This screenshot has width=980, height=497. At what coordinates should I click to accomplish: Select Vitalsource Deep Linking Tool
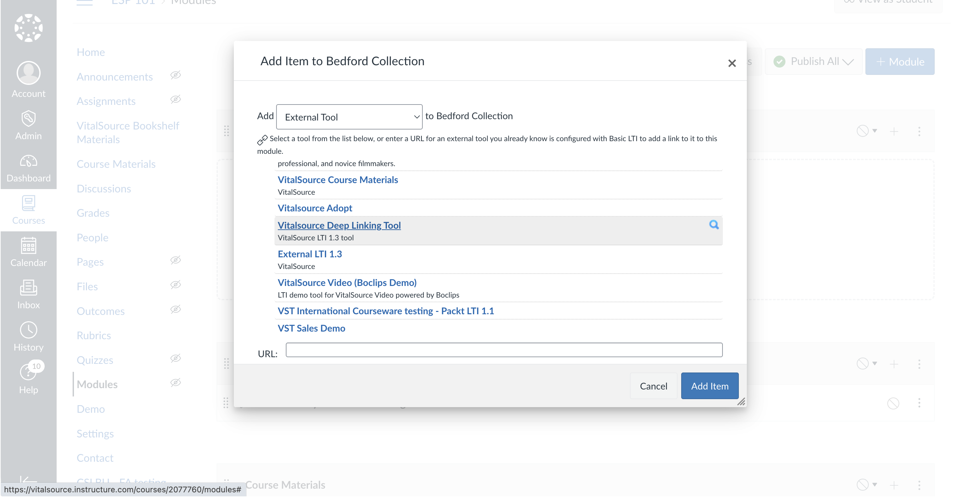tap(339, 225)
